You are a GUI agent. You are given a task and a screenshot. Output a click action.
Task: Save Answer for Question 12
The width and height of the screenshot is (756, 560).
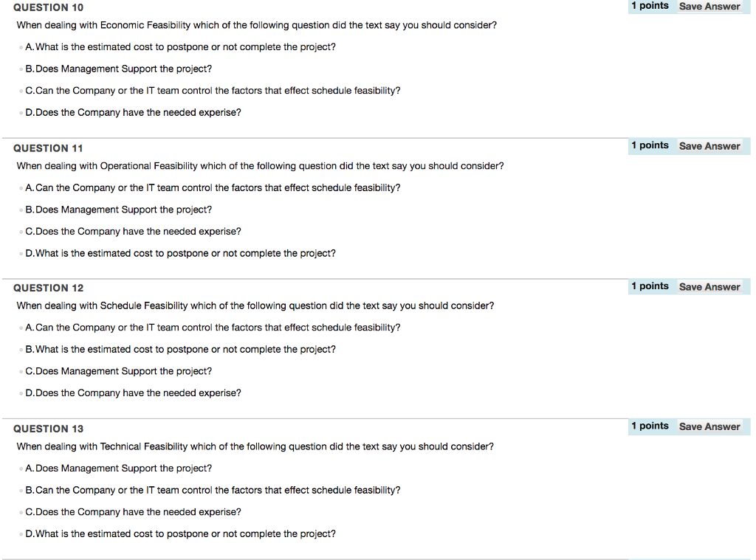coord(709,286)
